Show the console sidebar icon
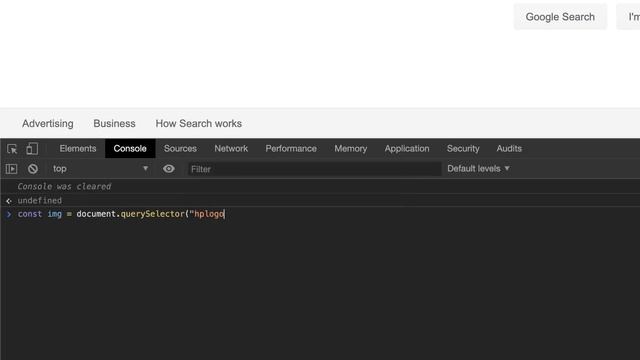 [x=11, y=169]
